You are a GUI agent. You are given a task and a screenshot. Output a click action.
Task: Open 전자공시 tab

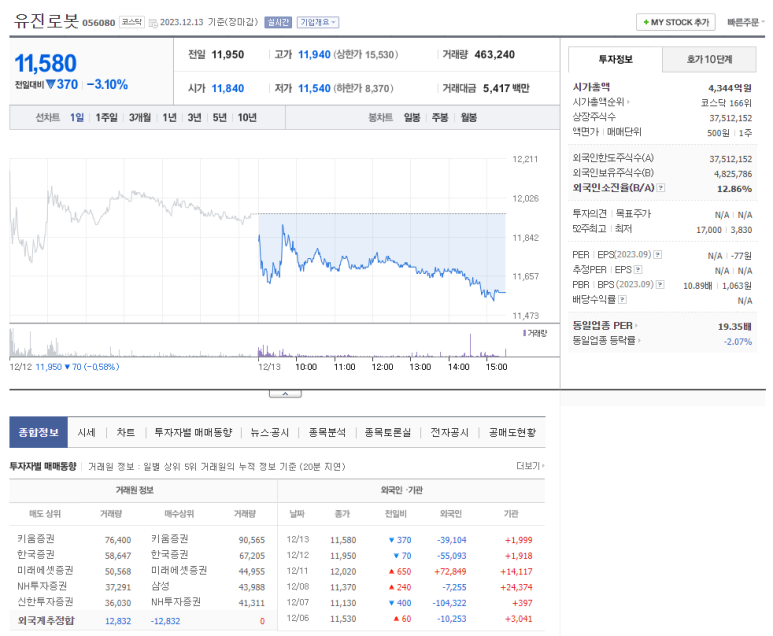449,432
